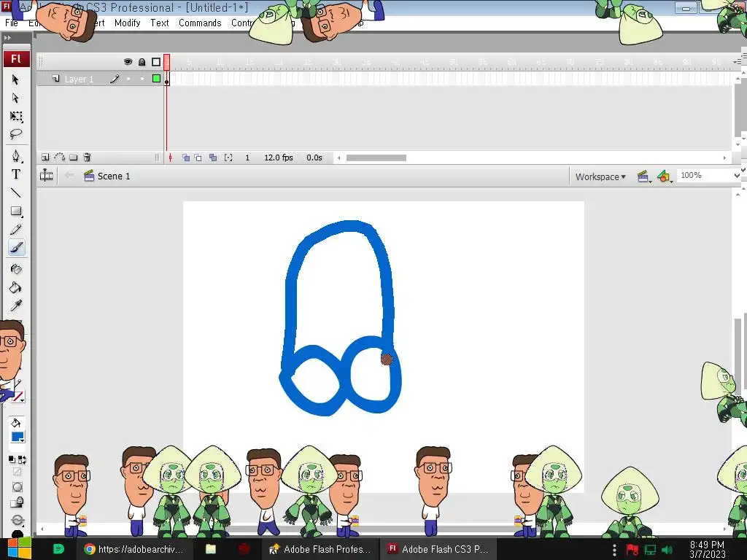The image size is (747, 560).
Task: Select the Layer 1 first keyframe
Action: (167, 79)
